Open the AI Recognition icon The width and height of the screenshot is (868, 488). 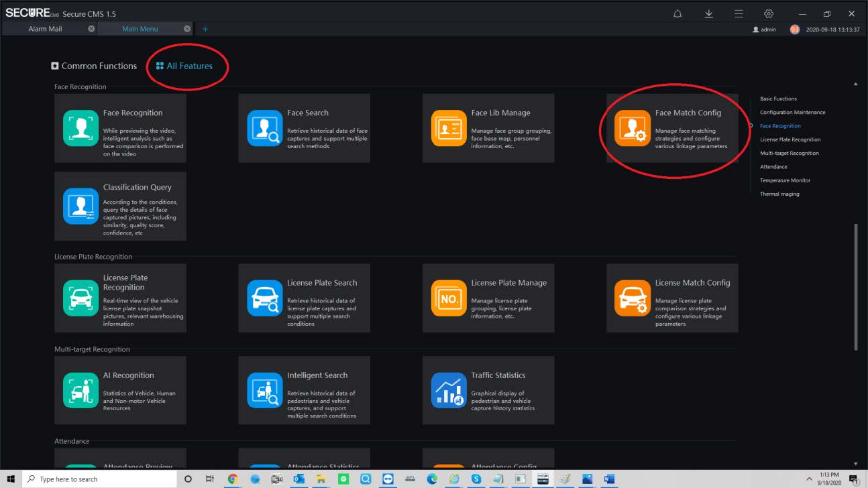[80, 390]
